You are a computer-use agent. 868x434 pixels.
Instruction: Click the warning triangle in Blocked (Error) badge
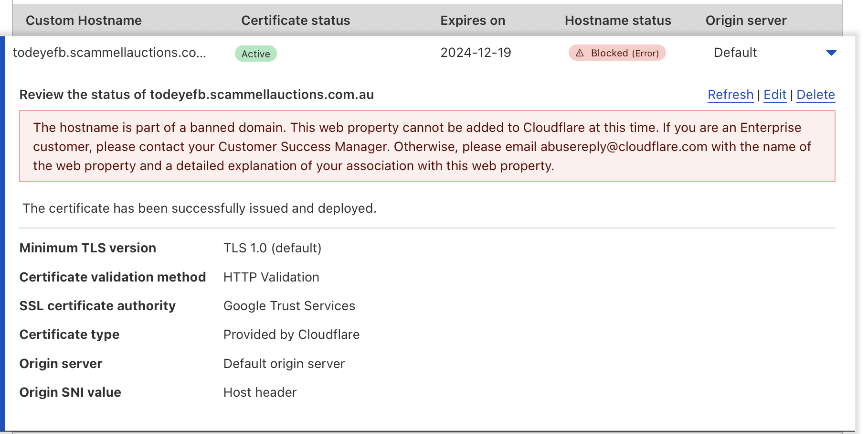pyautogui.click(x=580, y=53)
